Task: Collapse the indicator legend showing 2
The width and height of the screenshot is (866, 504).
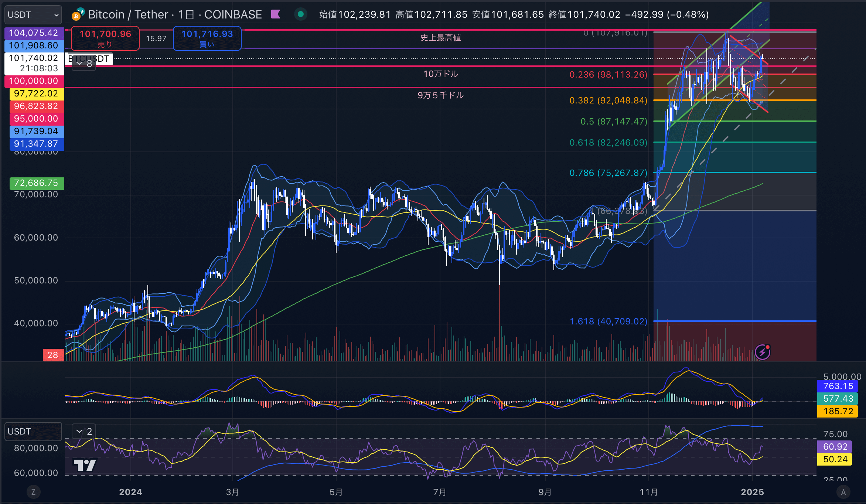Action: point(84,431)
